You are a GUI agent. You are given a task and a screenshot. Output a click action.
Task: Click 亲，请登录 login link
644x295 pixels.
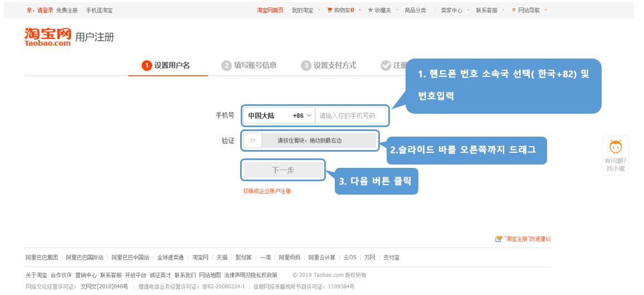point(40,10)
